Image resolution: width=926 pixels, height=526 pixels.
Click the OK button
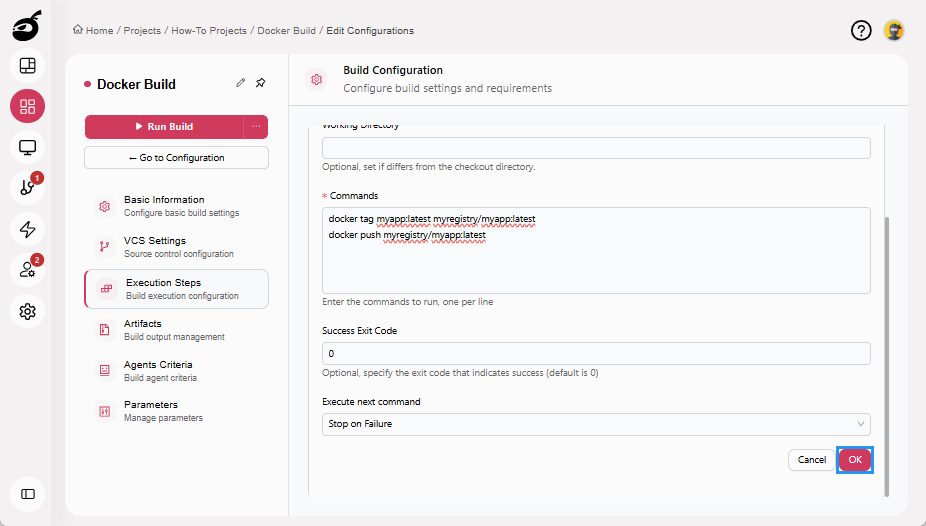pos(855,460)
